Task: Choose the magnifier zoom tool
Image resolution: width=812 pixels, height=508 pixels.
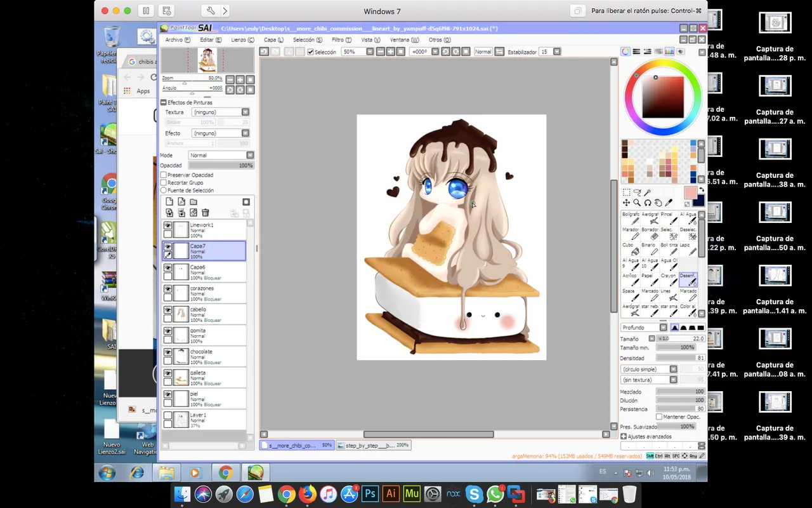Action: tap(637, 203)
